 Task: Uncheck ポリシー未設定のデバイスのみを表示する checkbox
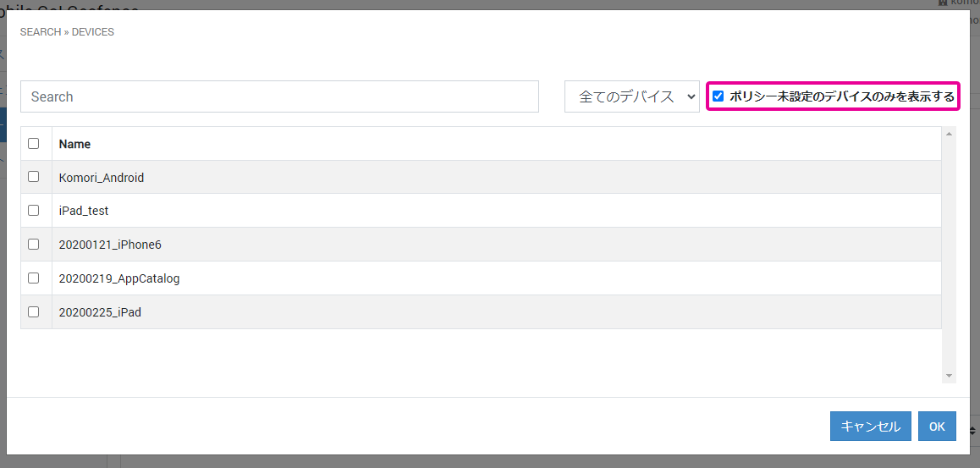click(718, 96)
